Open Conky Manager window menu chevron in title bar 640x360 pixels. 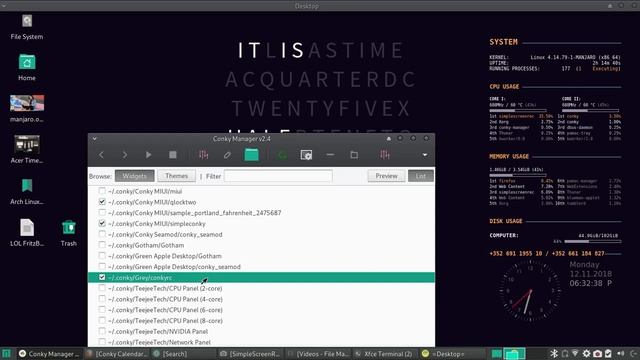pyautogui.click(x=94, y=139)
